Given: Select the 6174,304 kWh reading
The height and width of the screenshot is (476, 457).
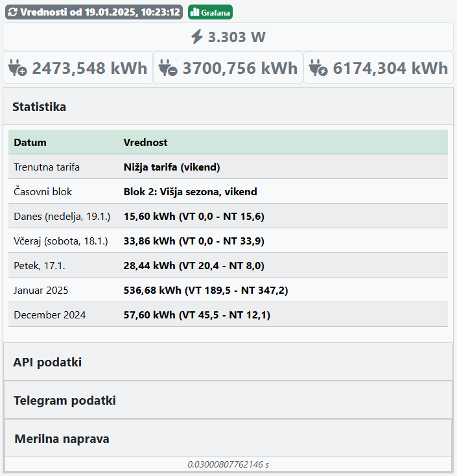Looking at the screenshot, I should pos(390,67).
